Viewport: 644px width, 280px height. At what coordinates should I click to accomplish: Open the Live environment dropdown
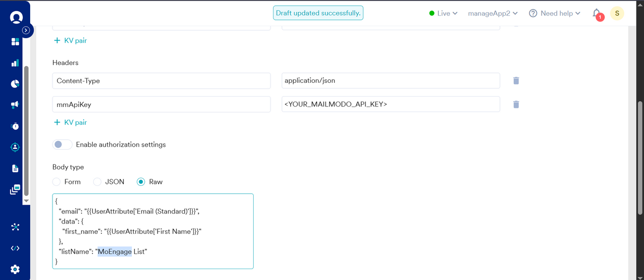[443, 13]
